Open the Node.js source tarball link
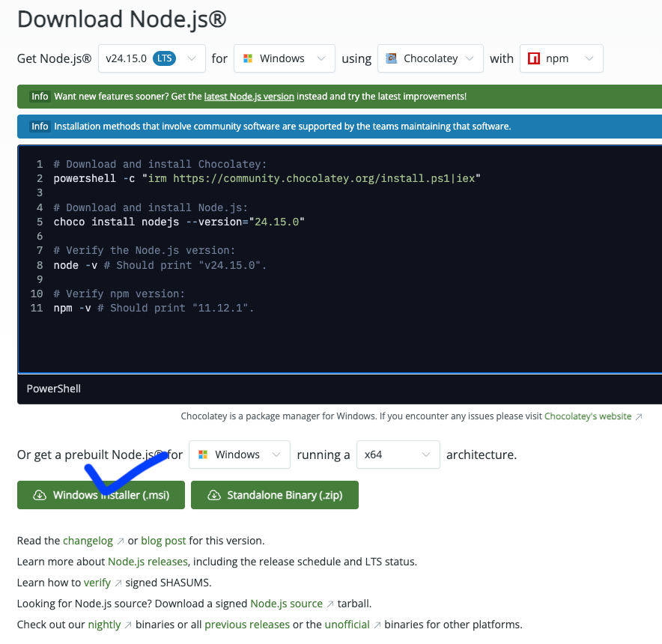The height and width of the screenshot is (644, 662). point(286,604)
